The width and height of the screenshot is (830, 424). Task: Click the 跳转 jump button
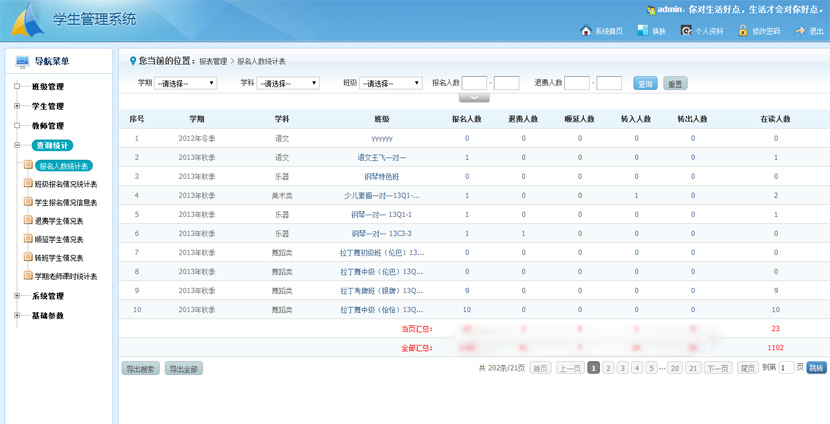point(816,368)
